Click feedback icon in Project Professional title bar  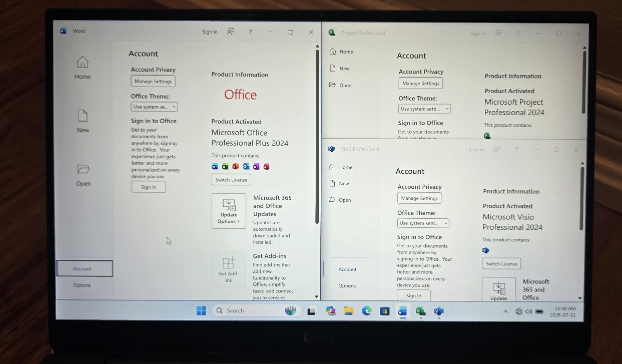click(498, 33)
